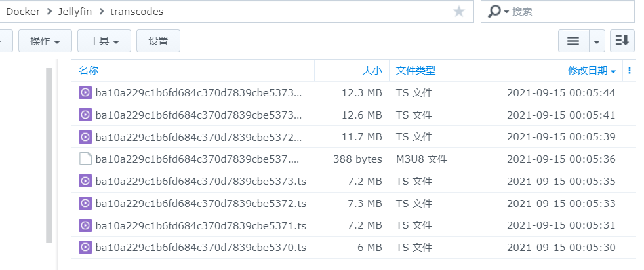Click video icon of 12.3 MB file

pos(85,93)
